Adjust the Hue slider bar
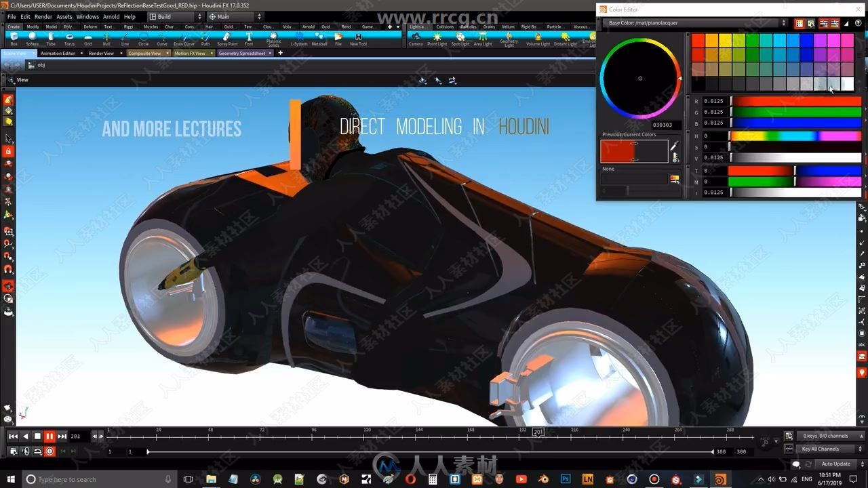This screenshot has width=868, height=488. (x=795, y=136)
